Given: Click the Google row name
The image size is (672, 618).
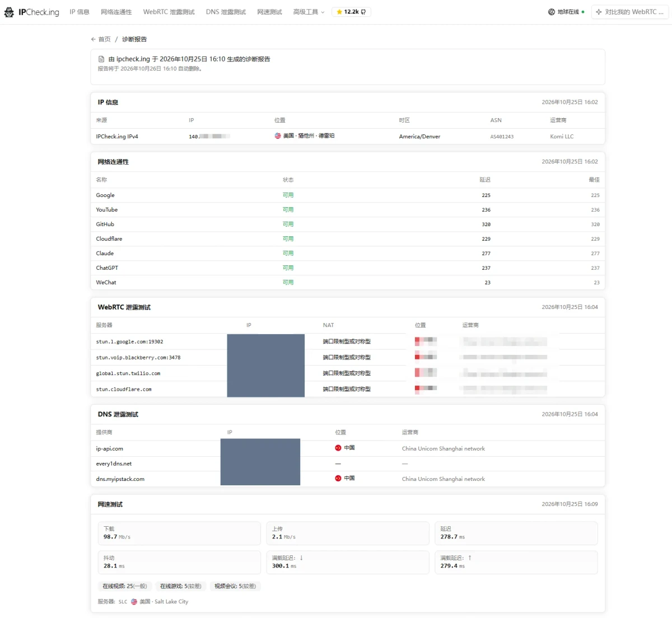Looking at the screenshot, I should coord(105,195).
